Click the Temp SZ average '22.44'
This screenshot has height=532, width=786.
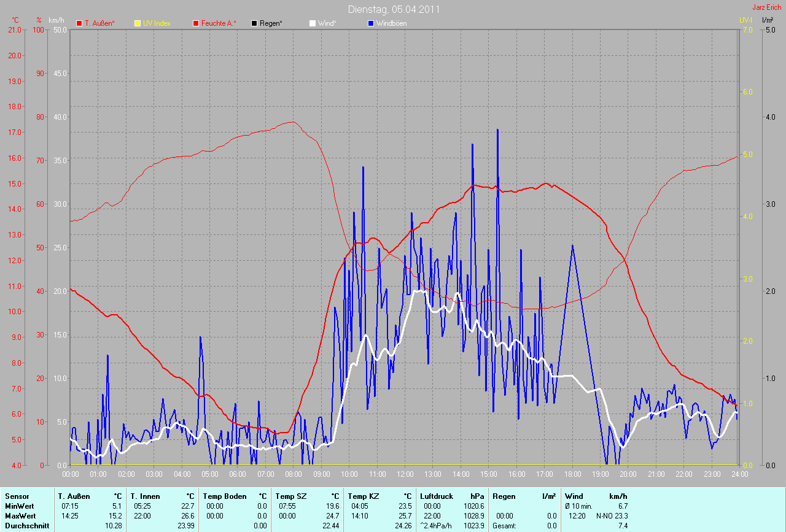331,526
